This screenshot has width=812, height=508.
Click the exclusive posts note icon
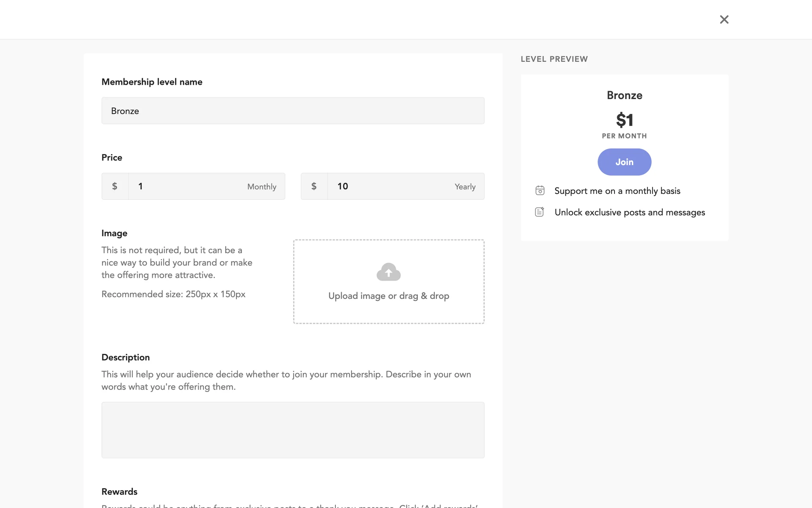click(540, 212)
